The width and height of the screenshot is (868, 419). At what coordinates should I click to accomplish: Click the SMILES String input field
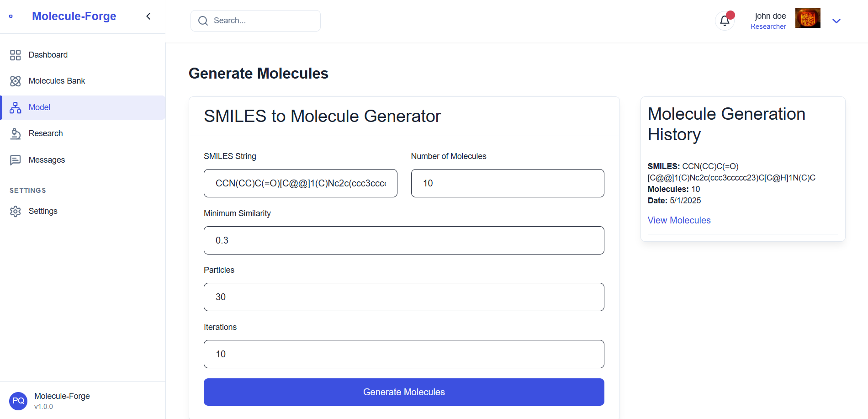(300, 183)
